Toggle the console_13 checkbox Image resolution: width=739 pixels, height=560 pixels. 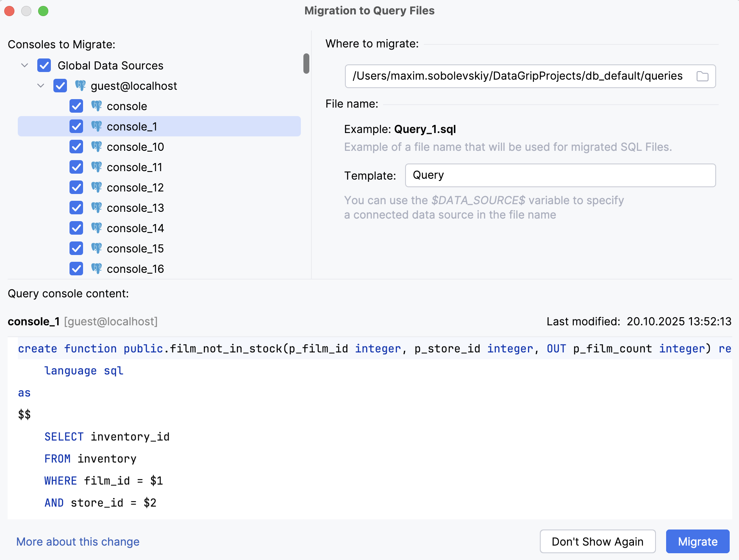pos(76,208)
